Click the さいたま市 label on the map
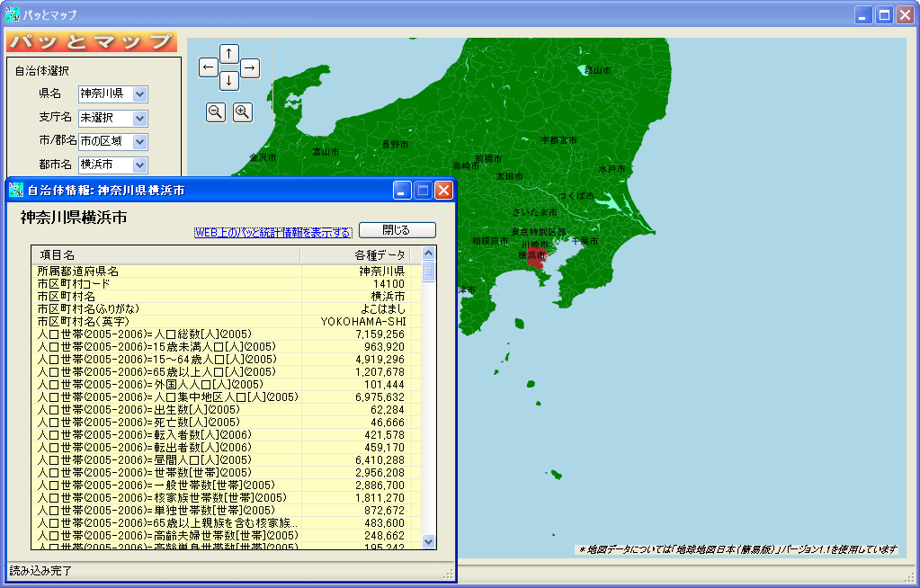This screenshot has height=588, width=920. [x=534, y=212]
